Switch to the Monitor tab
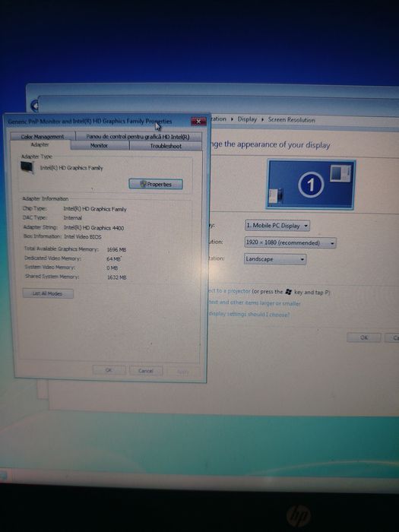Screen dimensions: 399x532 (x=100, y=146)
